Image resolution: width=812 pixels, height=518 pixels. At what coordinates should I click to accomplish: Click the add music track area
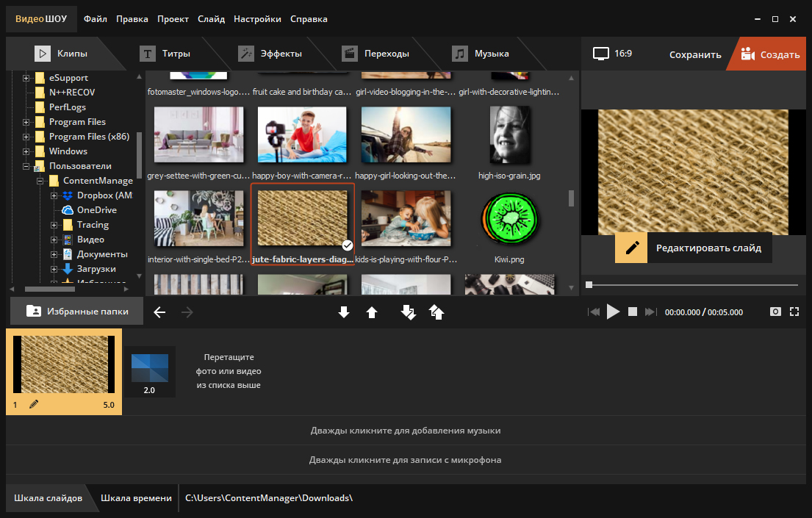click(406, 431)
